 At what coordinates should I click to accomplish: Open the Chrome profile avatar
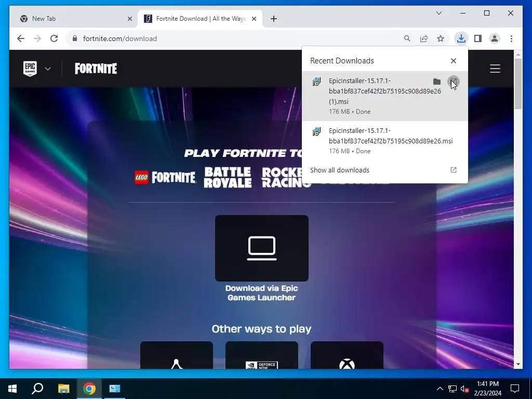point(495,38)
